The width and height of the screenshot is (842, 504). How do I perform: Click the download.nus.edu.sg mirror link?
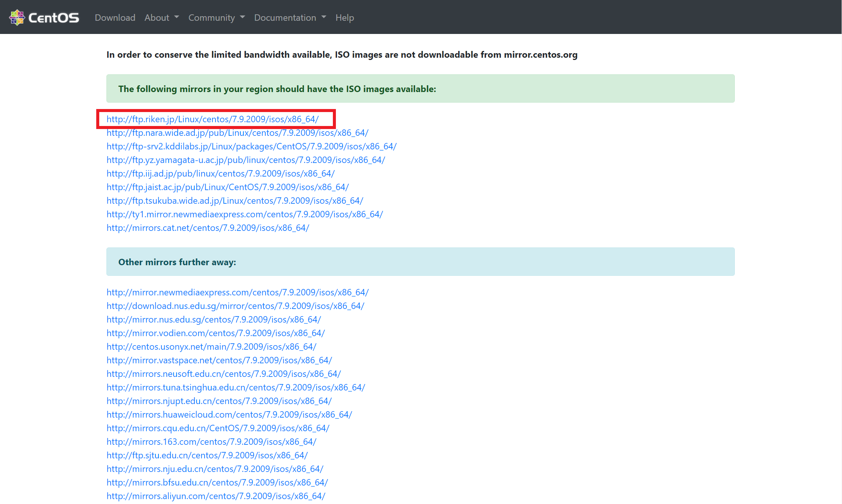click(x=235, y=306)
